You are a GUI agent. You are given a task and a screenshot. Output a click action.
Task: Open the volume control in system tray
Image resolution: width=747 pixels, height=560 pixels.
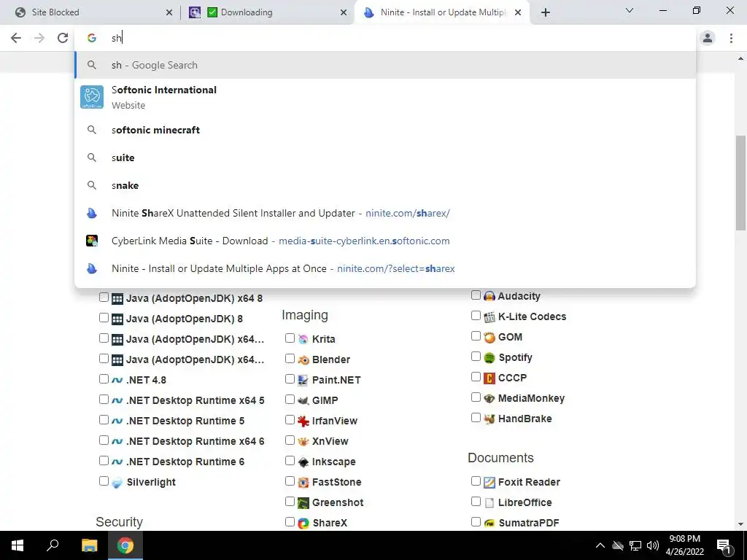click(x=653, y=545)
